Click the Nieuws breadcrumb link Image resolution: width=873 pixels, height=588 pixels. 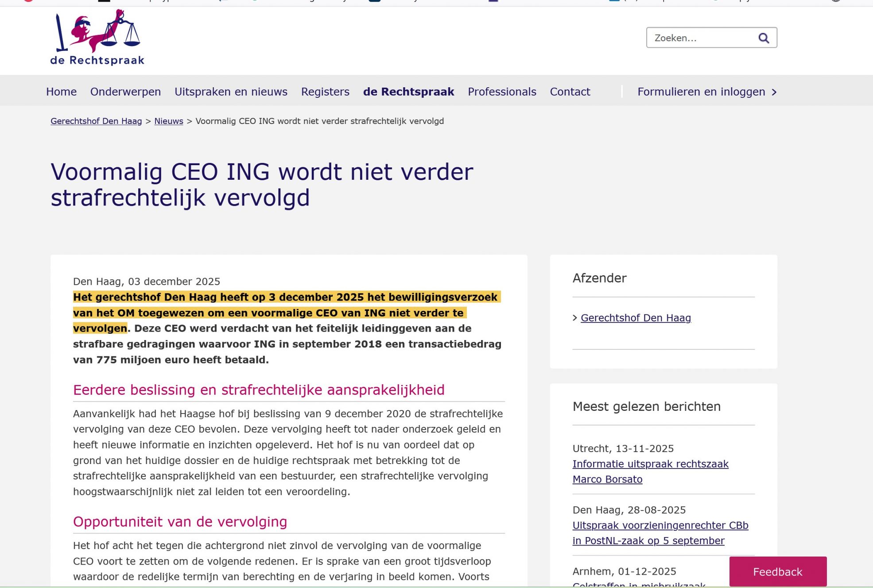[x=168, y=121]
